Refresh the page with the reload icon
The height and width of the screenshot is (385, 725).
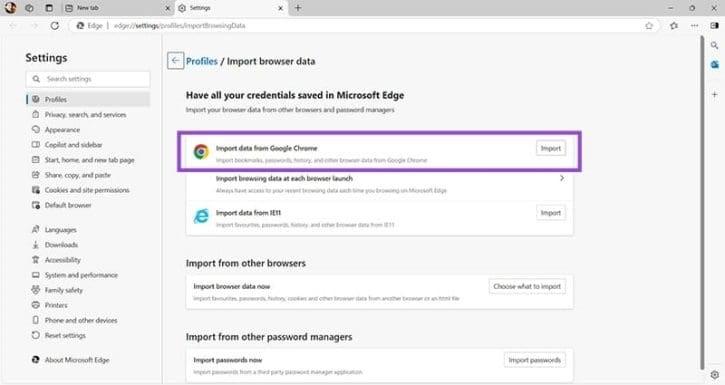(x=55, y=25)
